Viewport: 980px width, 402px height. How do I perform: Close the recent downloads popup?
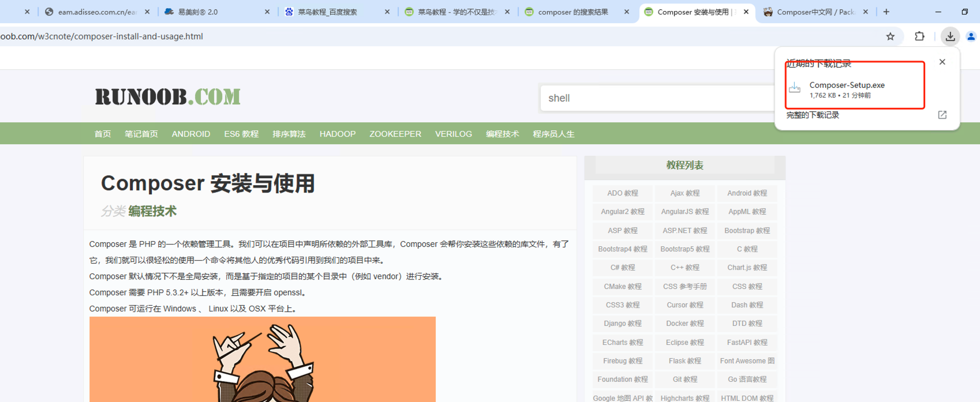click(x=942, y=62)
